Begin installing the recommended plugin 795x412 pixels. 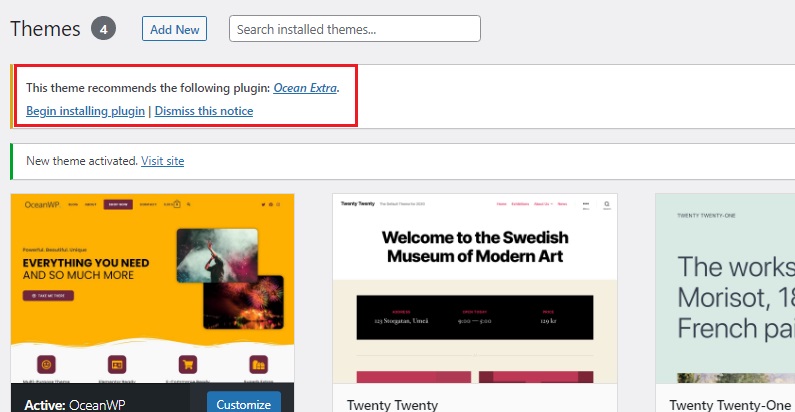tap(85, 110)
